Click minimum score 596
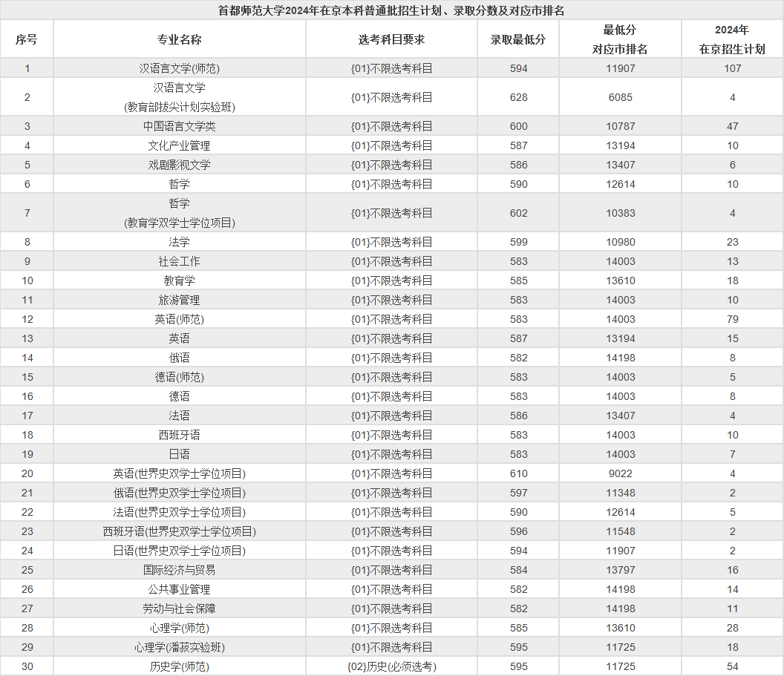Viewport: 784px width, 676px height. click(518, 531)
